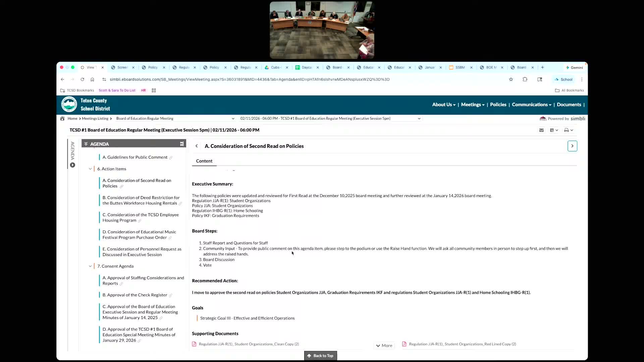Click the vertical agenda play toggle
Image resolution: width=644 pixels, height=362 pixels.
(72, 165)
